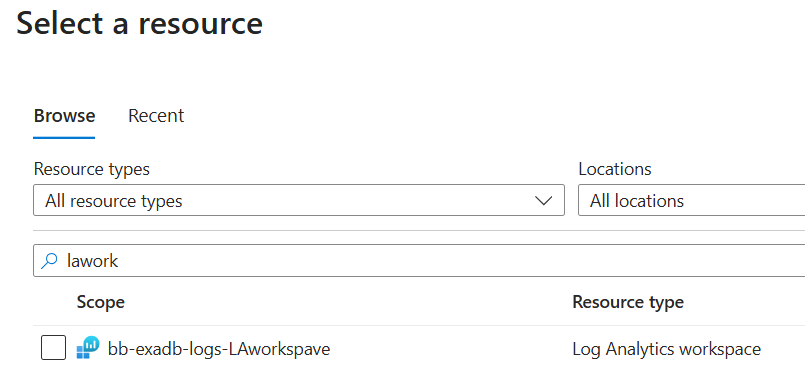Screen dimensions: 805x367
Task: Click the 'Locations' label
Action: pyautogui.click(x=615, y=169)
